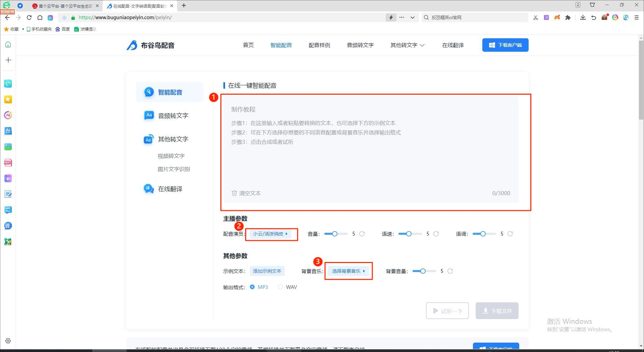Select MP3 output format
644x352 pixels.
pyautogui.click(x=259, y=287)
